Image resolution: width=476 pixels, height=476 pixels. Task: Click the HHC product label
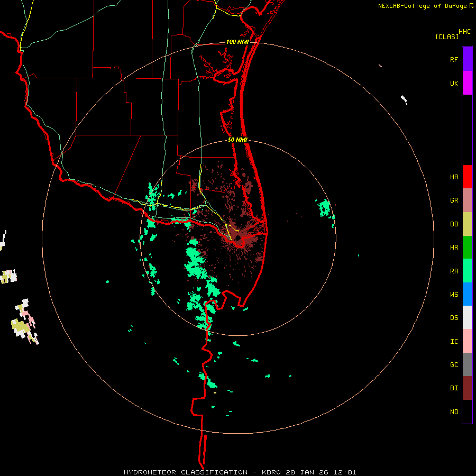click(465, 32)
